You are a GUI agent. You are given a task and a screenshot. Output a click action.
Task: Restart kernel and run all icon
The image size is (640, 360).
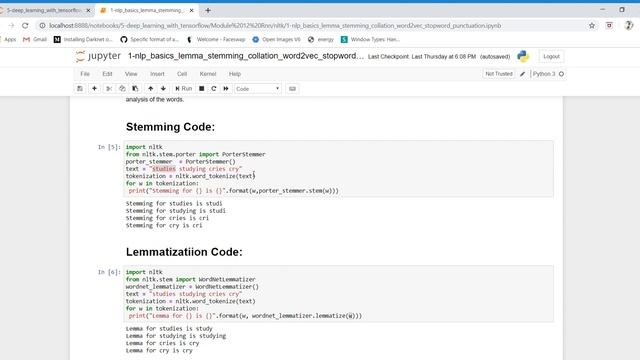(x=226, y=89)
